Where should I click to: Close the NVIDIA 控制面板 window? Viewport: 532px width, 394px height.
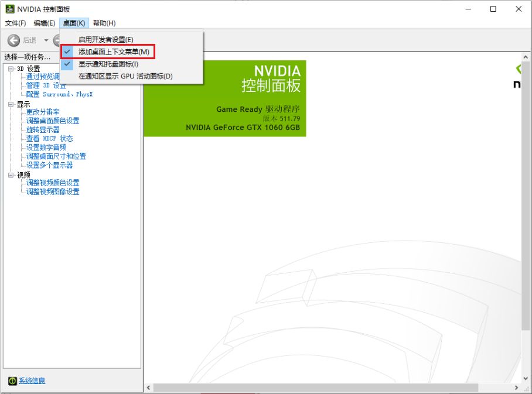519,9
